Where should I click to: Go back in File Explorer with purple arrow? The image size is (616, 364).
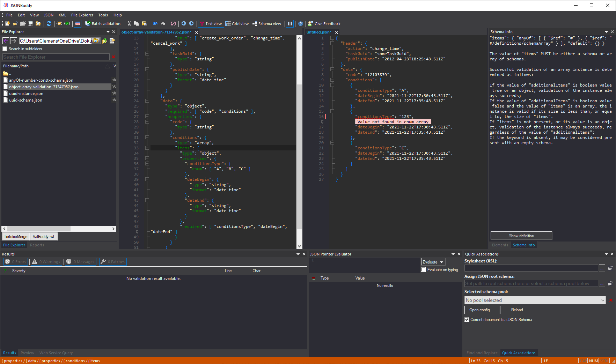(6, 41)
